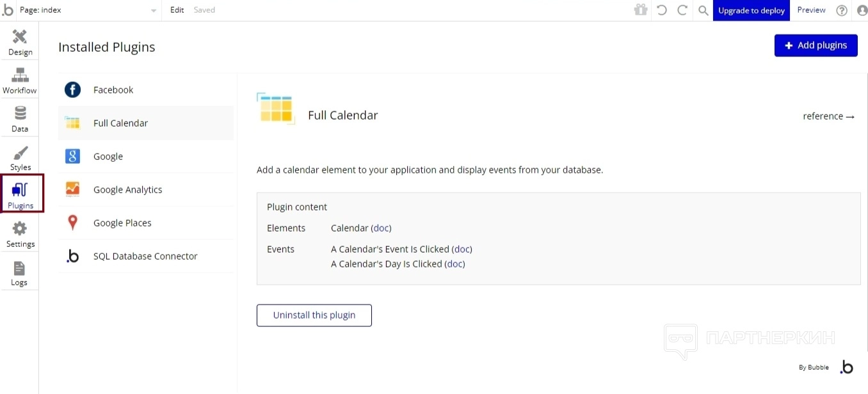Click the undo arrow icon
This screenshot has width=868, height=394.
click(x=662, y=10)
